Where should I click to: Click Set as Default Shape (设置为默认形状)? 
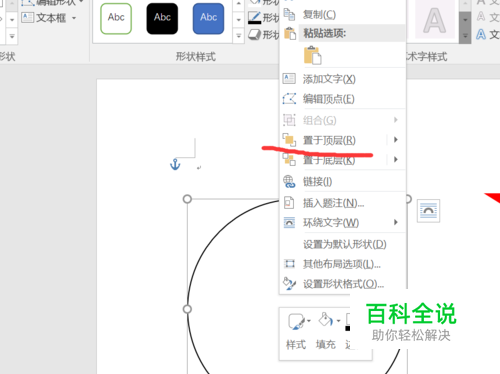pyautogui.click(x=343, y=244)
